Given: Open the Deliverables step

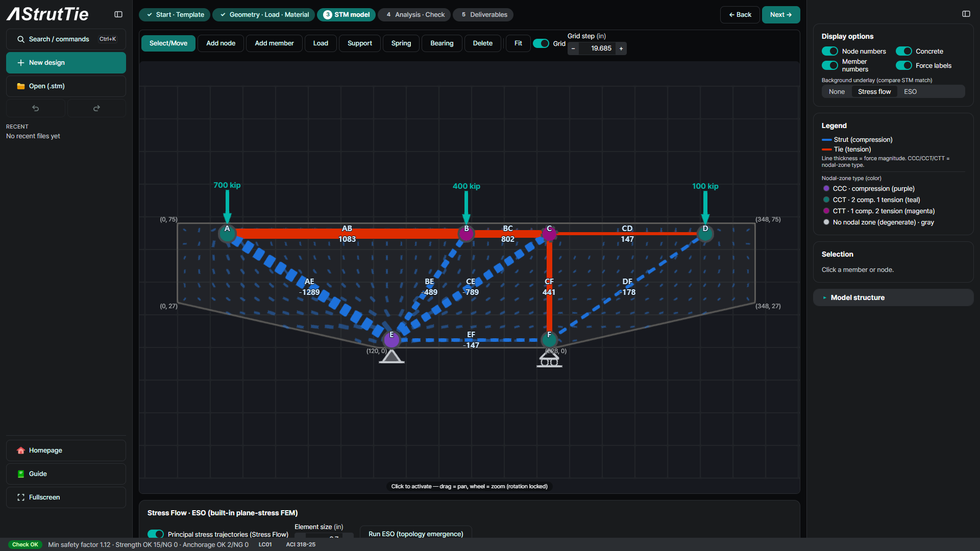Looking at the screenshot, I should click(483, 15).
